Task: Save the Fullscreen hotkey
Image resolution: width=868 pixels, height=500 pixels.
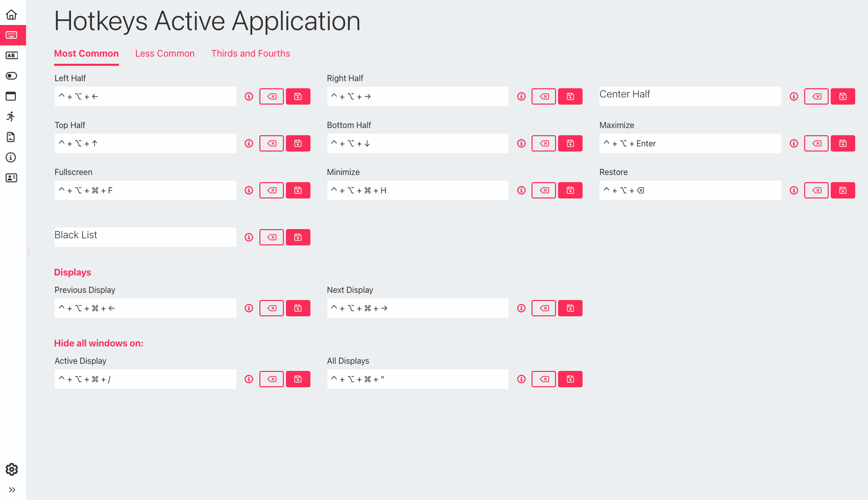Action: (x=298, y=190)
